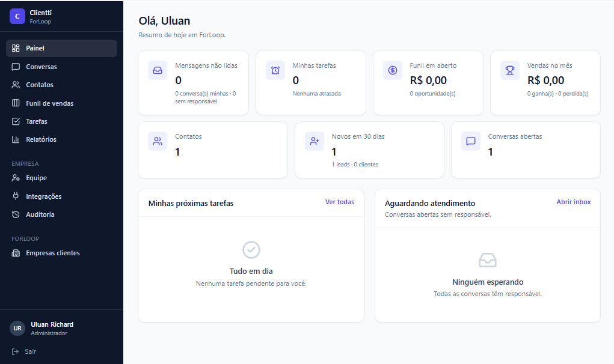This screenshot has width=614, height=364.
Task: Open the Relatórios section
Action: [x=61, y=139]
